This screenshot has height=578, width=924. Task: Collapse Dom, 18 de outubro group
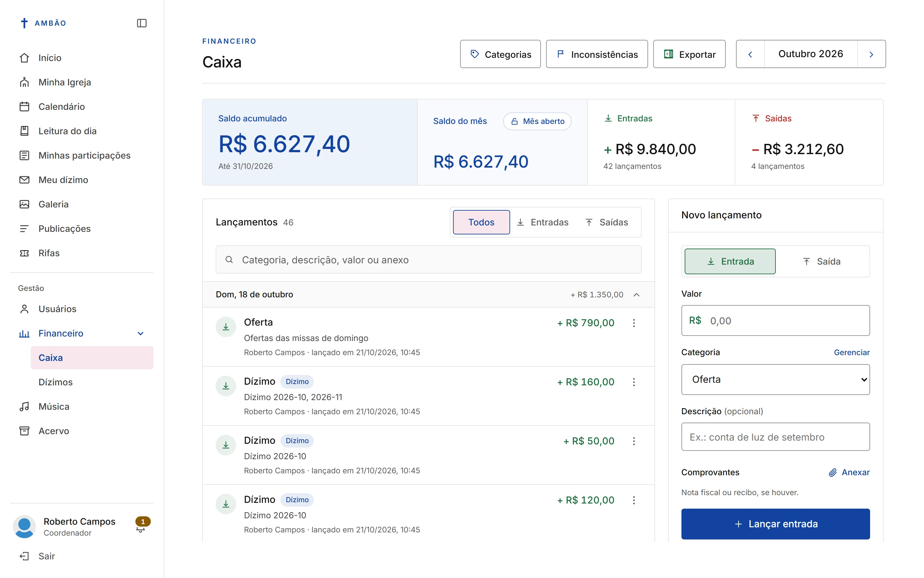[637, 295]
